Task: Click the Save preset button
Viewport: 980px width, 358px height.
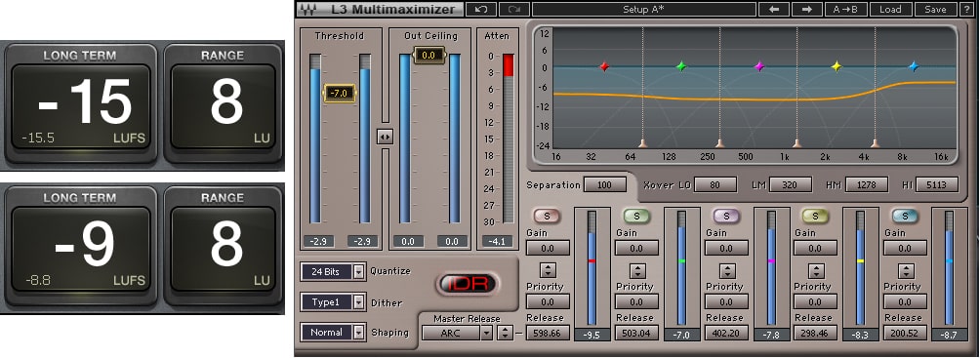Action: pos(935,10)
